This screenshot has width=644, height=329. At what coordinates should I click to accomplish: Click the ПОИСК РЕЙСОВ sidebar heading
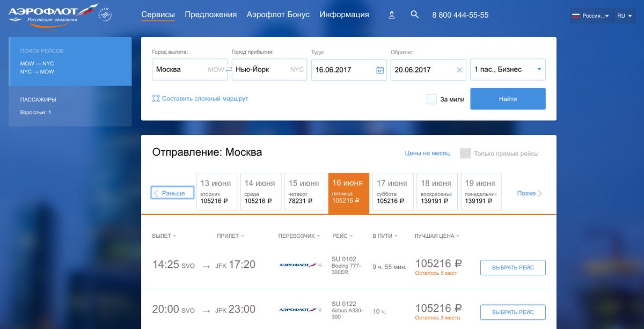(42, 51)
